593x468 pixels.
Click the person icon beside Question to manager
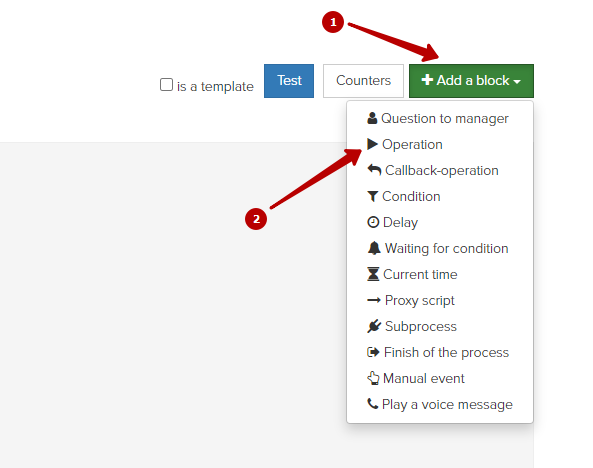pyautogui.click(x=372, y=118)
